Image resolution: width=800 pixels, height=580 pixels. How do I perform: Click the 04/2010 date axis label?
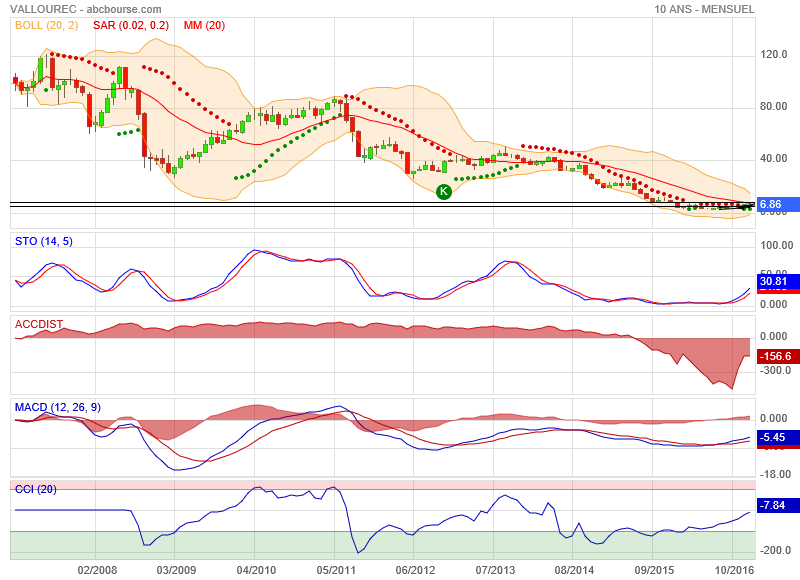[256, 570]
